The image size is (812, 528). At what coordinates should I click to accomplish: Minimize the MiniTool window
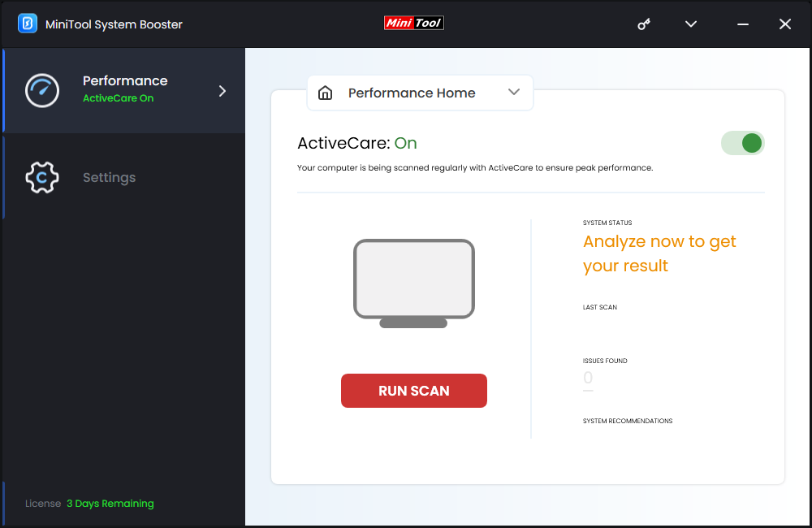(742, 24)
